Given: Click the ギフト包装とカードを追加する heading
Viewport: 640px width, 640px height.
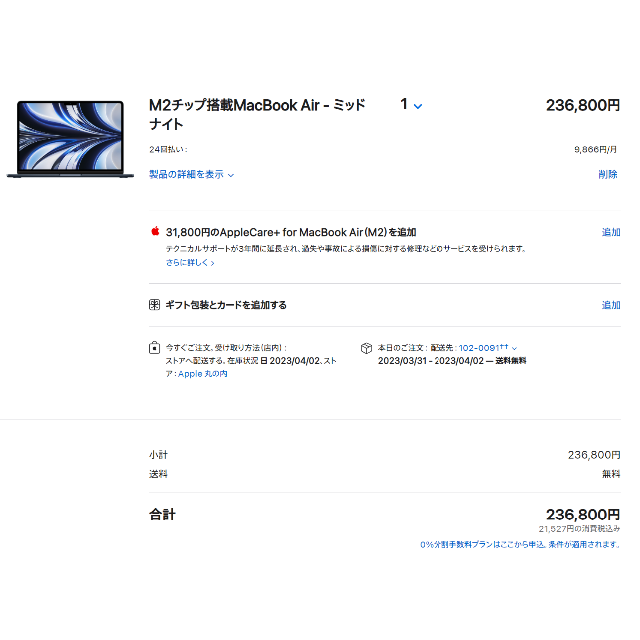Looking at the screenshot, I should coord(226,305).
